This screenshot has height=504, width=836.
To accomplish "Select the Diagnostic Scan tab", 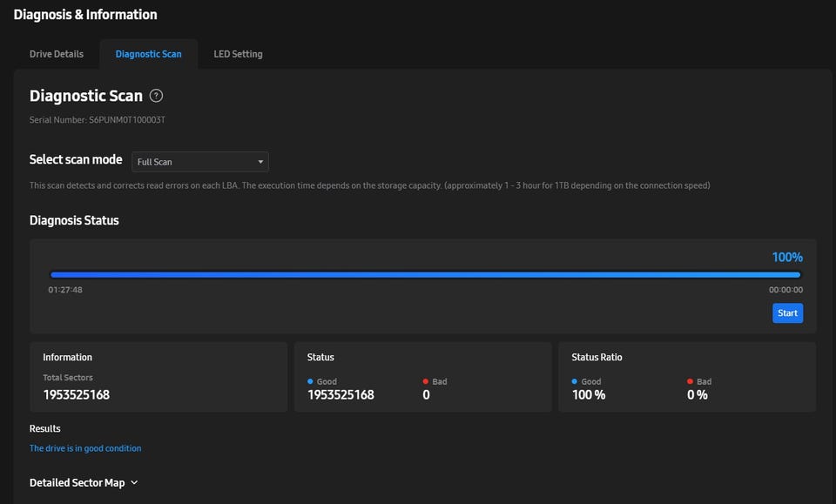I will click(148, 54).
